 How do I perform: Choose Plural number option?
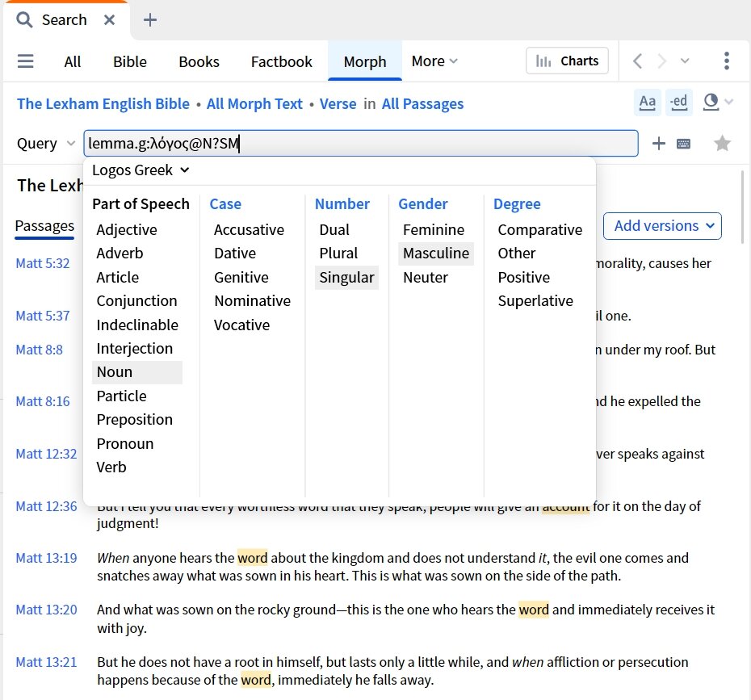click(338, 254)
